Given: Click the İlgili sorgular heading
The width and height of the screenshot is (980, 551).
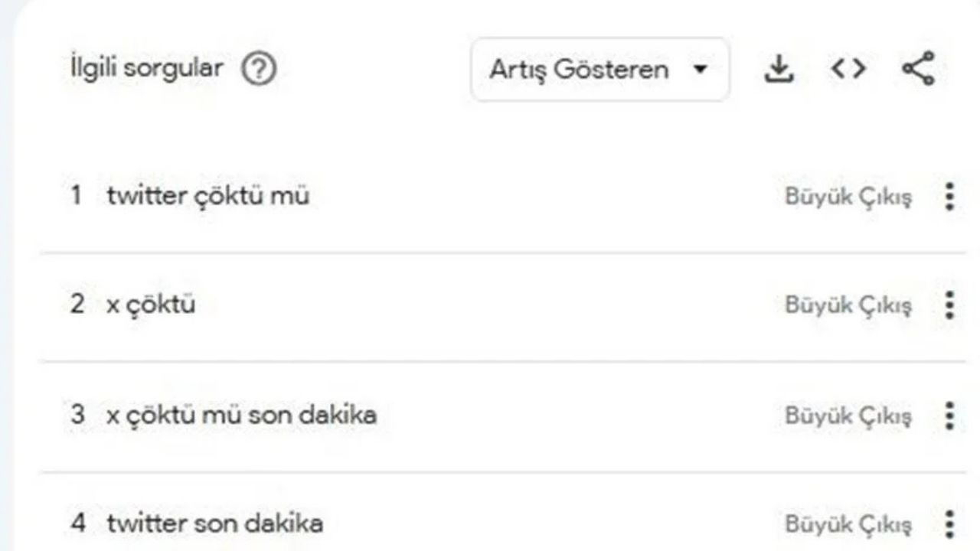Looking at the screenshot, I should (146, 69).
